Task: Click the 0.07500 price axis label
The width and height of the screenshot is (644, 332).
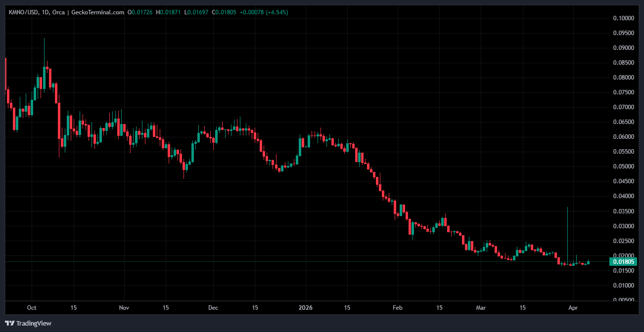Action: (x=623, y=92)
